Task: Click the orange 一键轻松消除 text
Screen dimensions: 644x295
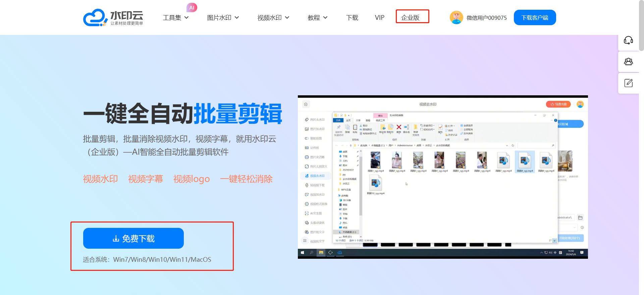Action: (246, 179)
